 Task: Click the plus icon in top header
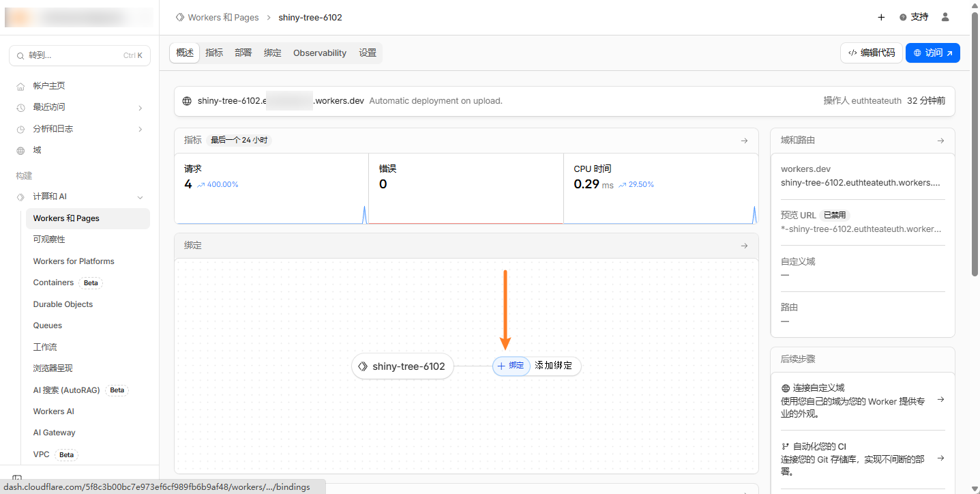(881, 17)
